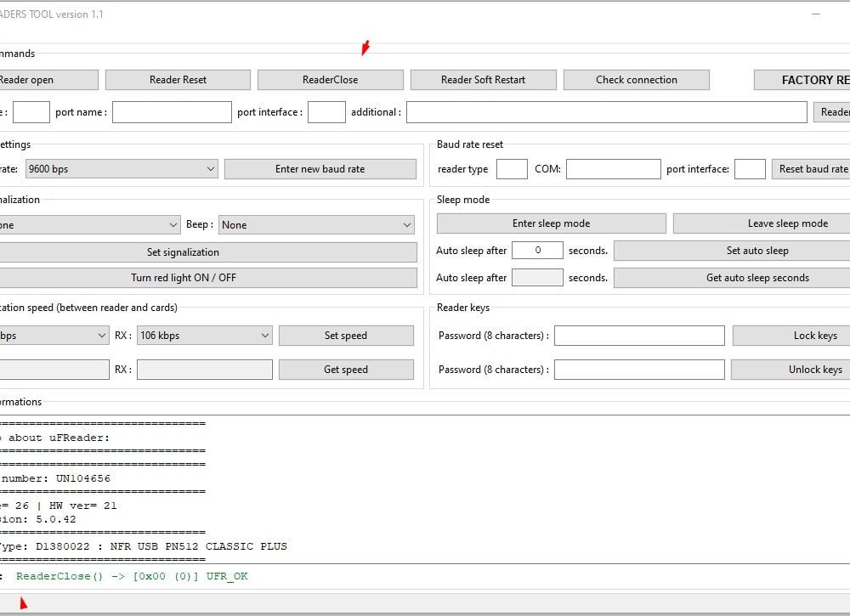
Task: Click the Reader open button
Action: [x=48, y=80]
